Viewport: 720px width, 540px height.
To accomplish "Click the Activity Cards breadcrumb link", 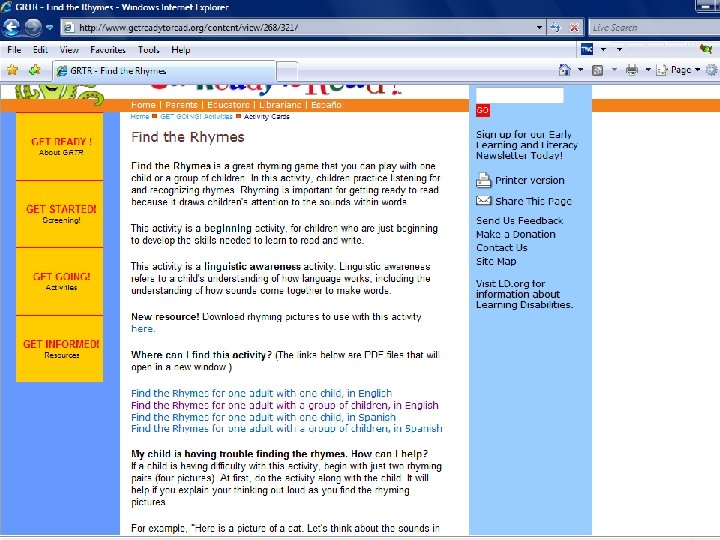I will (266, 117).
